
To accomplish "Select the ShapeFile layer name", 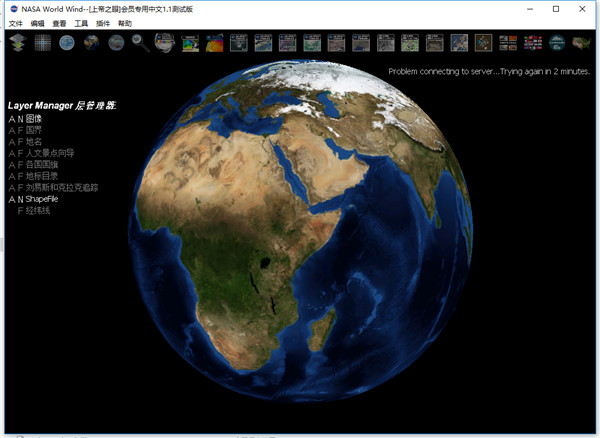I will [42, 199].
